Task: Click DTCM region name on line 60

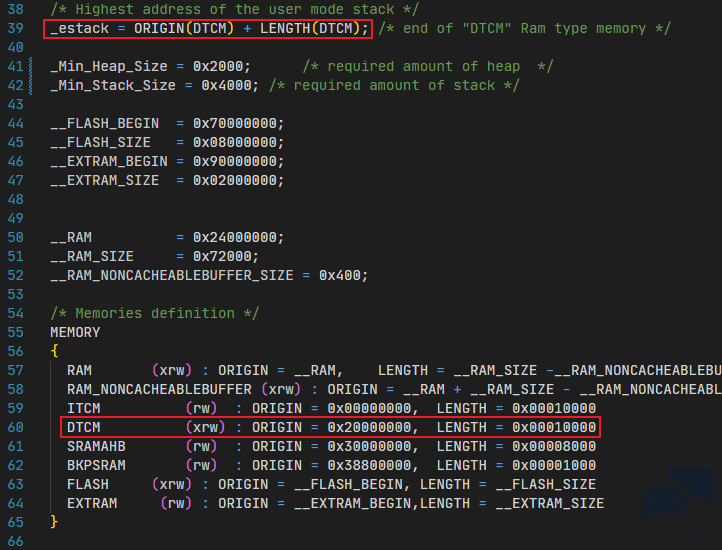Action: click(83, 427)
